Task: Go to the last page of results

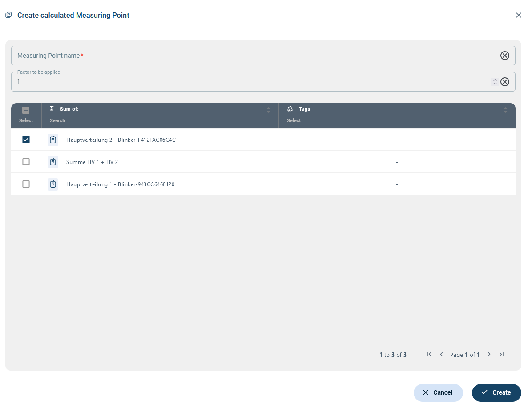Action: click(x=502, y=354)
